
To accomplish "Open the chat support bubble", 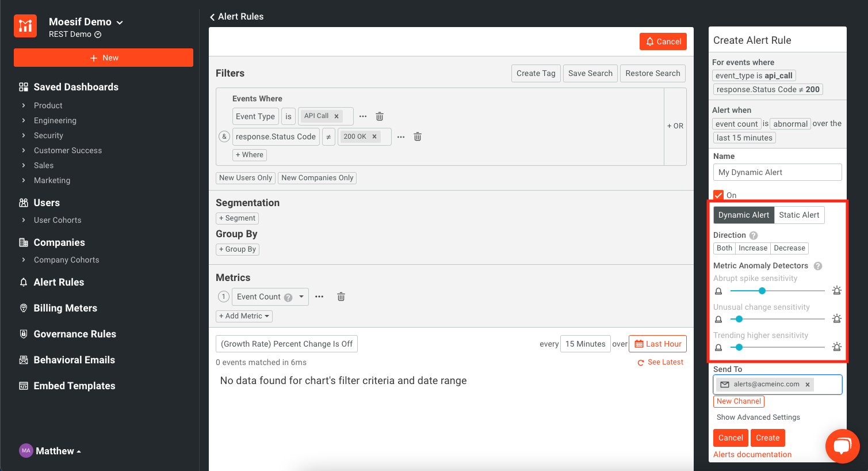I will [x=842, y=446].
